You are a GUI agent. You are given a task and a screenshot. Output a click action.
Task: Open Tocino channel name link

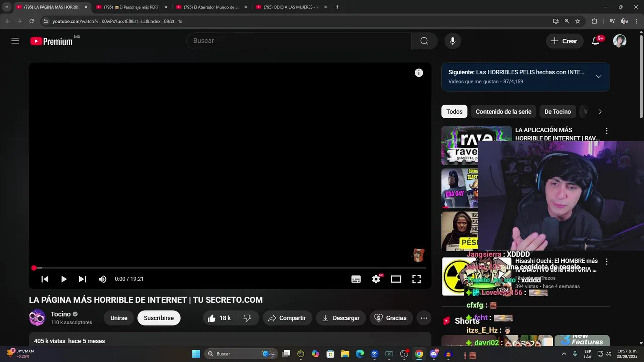pyautogui.click(x=61, y=314)
